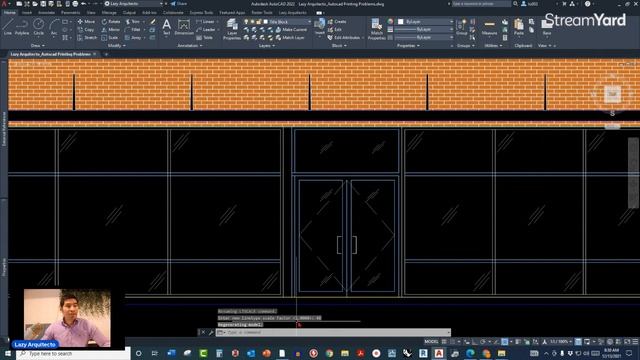Select the Circle tool
This screenshot has height=360, width=640.
coord(38,27)
